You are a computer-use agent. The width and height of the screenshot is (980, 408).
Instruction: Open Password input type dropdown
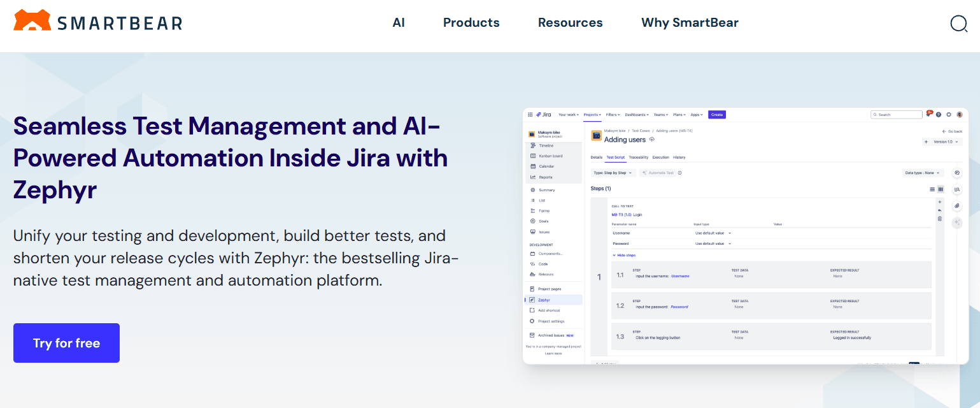tap(713, 244)
